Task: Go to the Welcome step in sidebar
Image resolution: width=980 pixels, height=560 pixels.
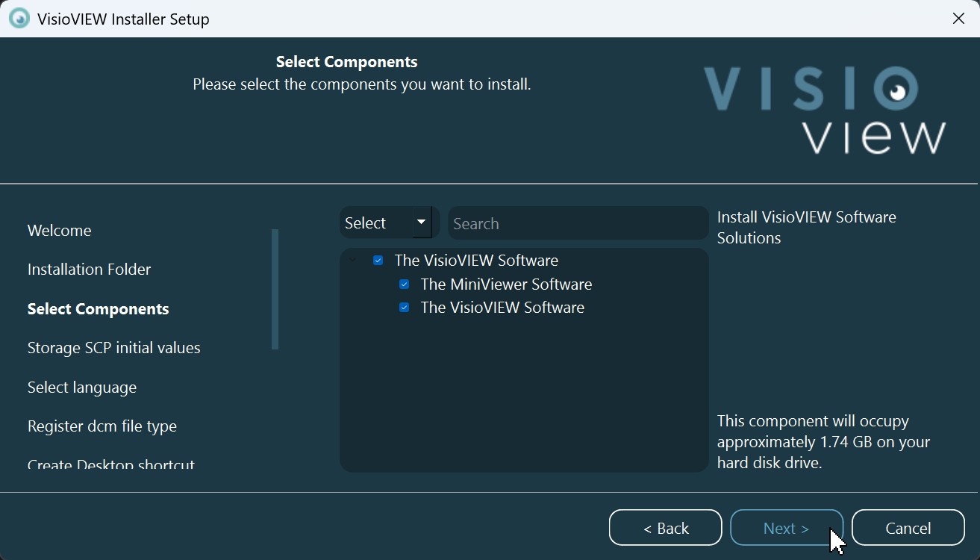Action: [60, 231]
